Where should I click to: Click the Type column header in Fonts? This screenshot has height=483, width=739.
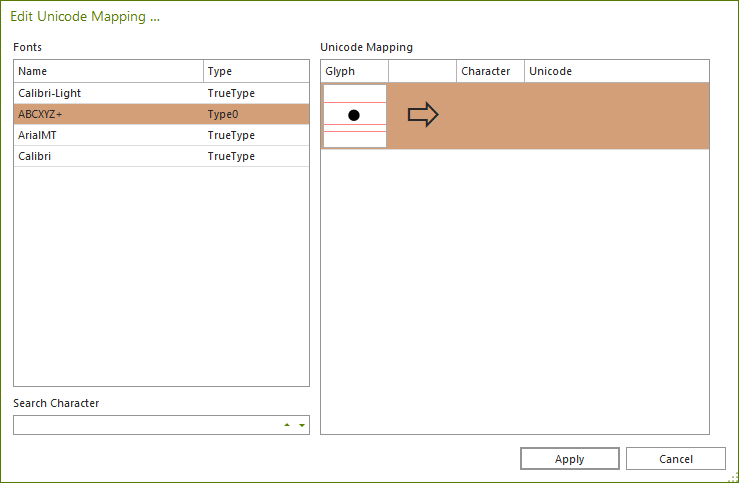pos(256,71)
